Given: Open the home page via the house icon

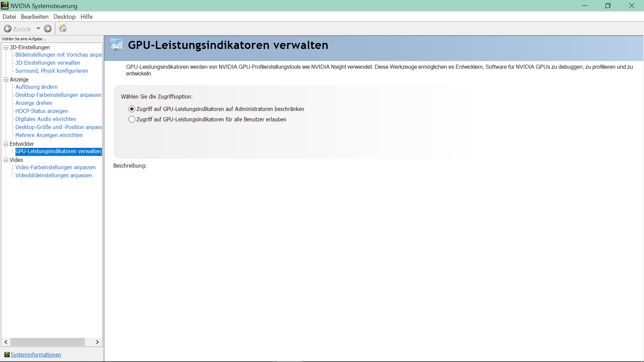Looking at the screenshot, I should point(62,28).
